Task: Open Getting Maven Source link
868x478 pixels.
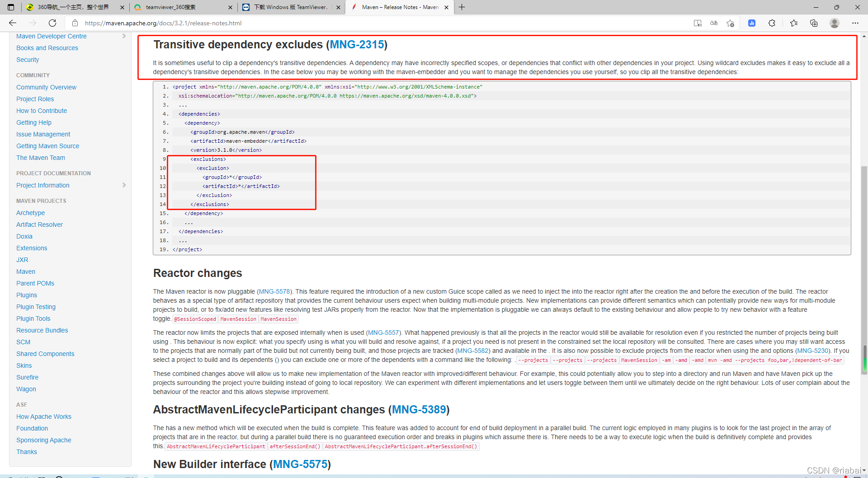Action: pos(48,146)
